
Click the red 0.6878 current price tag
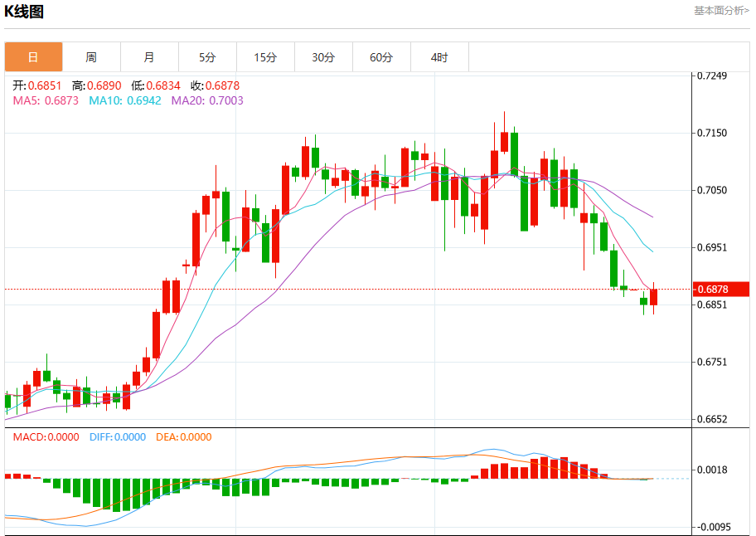pos(721,289)
